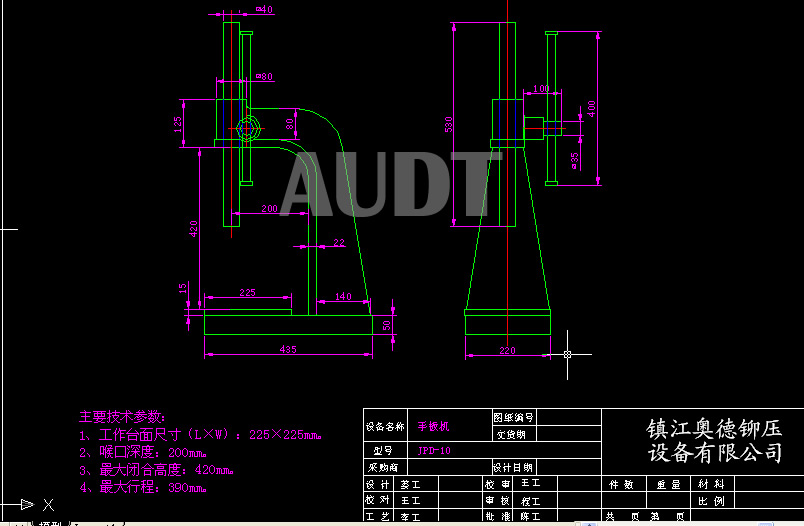Select the 100 dimension on the side view

541,89
